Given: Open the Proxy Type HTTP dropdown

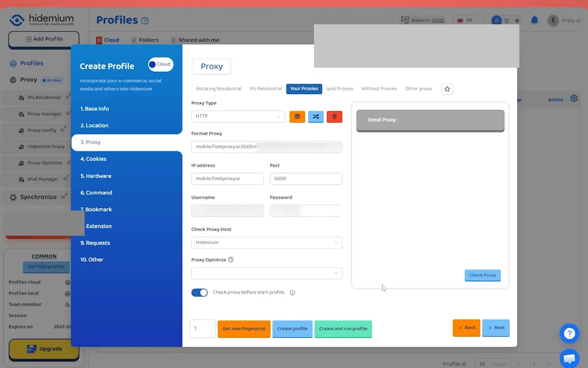Looking at the screenshot, I should tap(238, 116).
